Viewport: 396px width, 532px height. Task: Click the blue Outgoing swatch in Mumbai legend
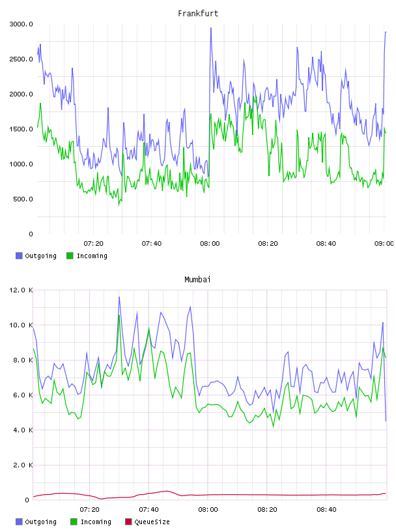pyautogui.click(x=19, y=522)
